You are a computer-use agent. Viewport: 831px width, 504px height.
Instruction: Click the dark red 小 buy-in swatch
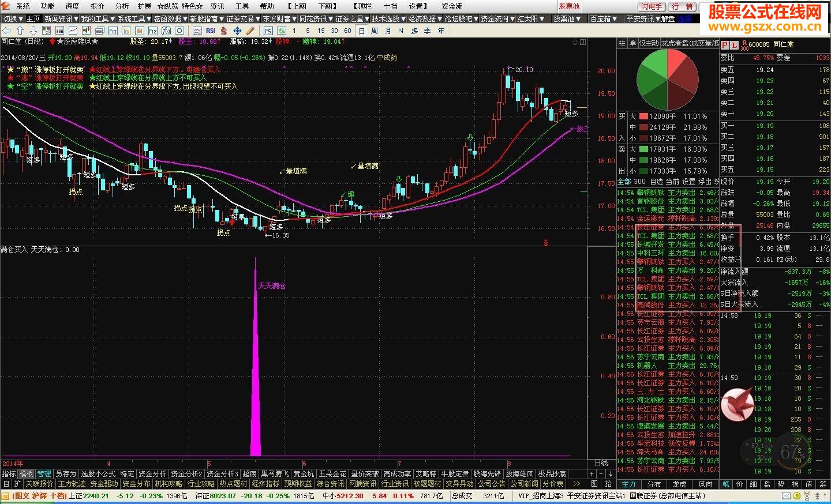[643, 138]
